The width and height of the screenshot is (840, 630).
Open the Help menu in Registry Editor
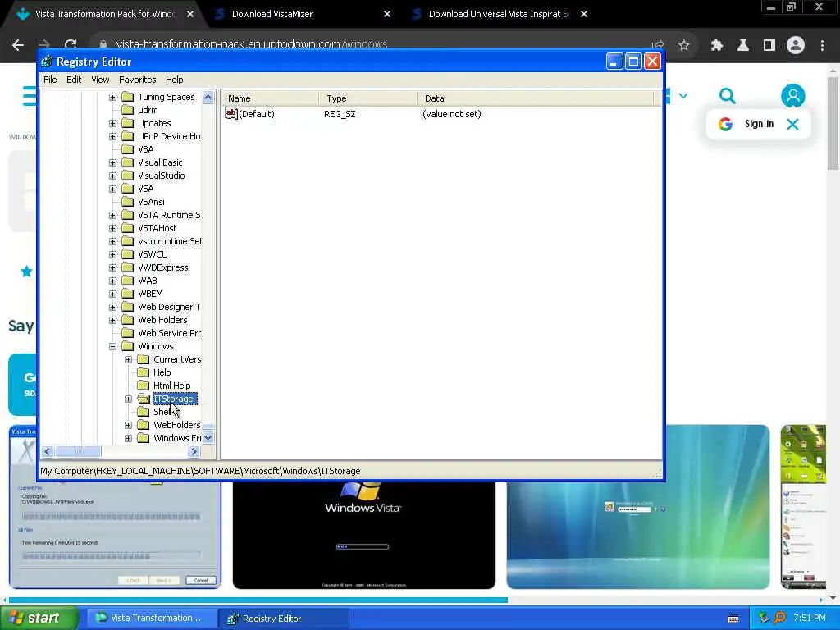(x=174, y=80)
